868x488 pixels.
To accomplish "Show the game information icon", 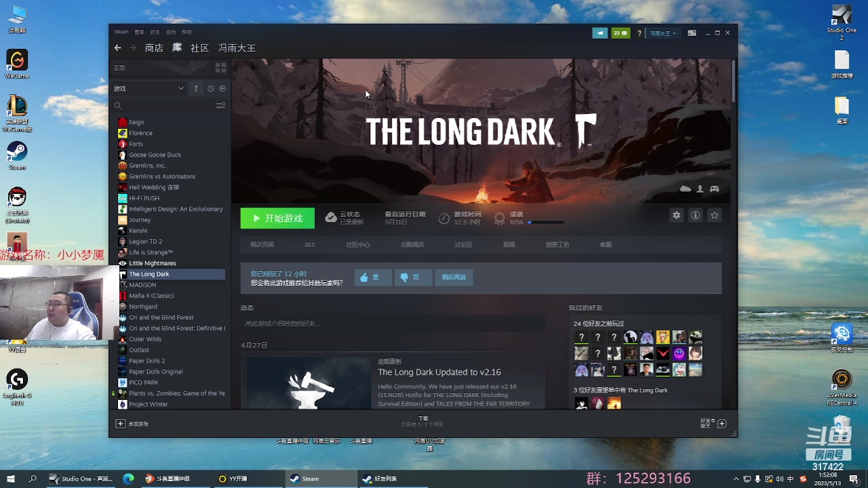I will [695, 215].
